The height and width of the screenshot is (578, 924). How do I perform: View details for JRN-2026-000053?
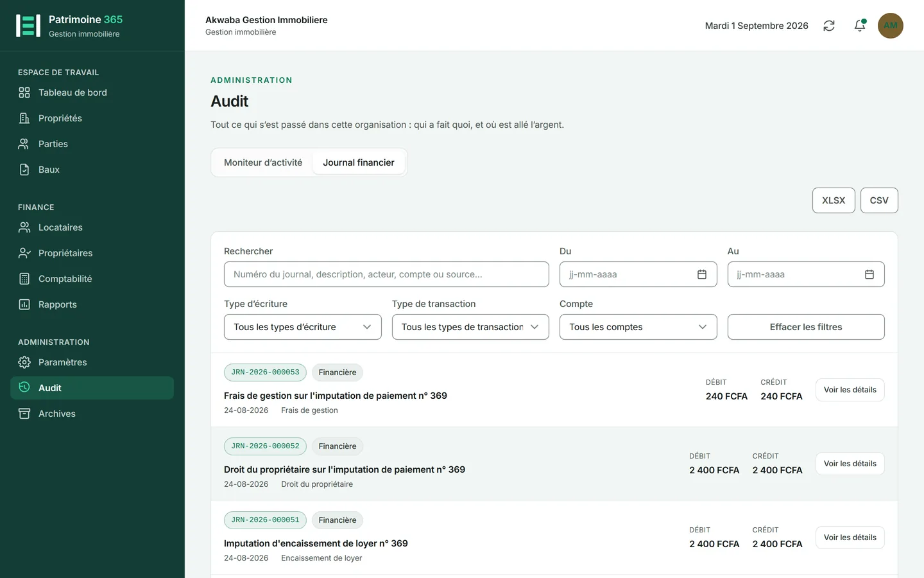point(850,390)
